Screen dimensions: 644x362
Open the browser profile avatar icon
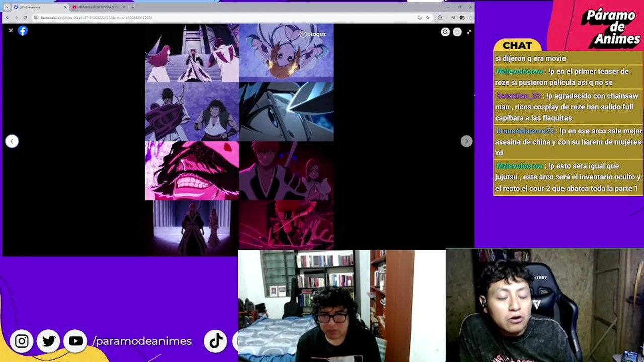pyautogui.click(x=462, y=17)
